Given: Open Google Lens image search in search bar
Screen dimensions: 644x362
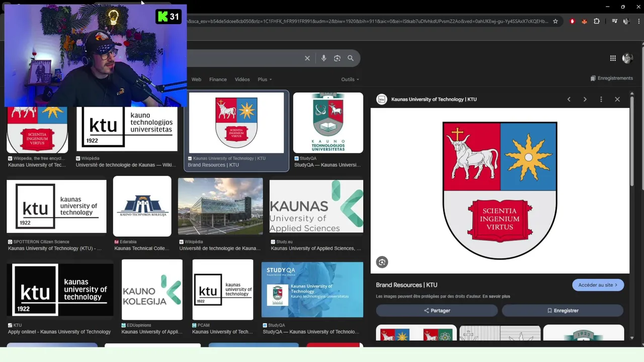Looking at the screenshot, I should (x=337, y=58).
